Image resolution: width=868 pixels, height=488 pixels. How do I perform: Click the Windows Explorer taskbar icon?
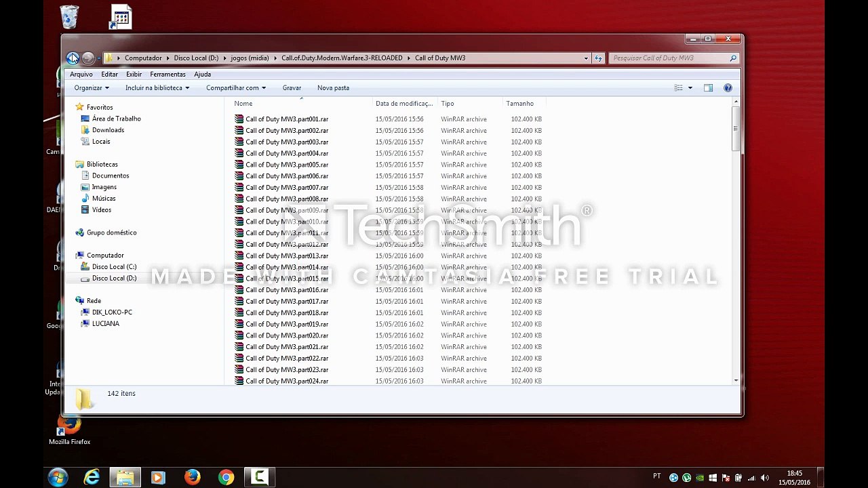click(125, 477)
